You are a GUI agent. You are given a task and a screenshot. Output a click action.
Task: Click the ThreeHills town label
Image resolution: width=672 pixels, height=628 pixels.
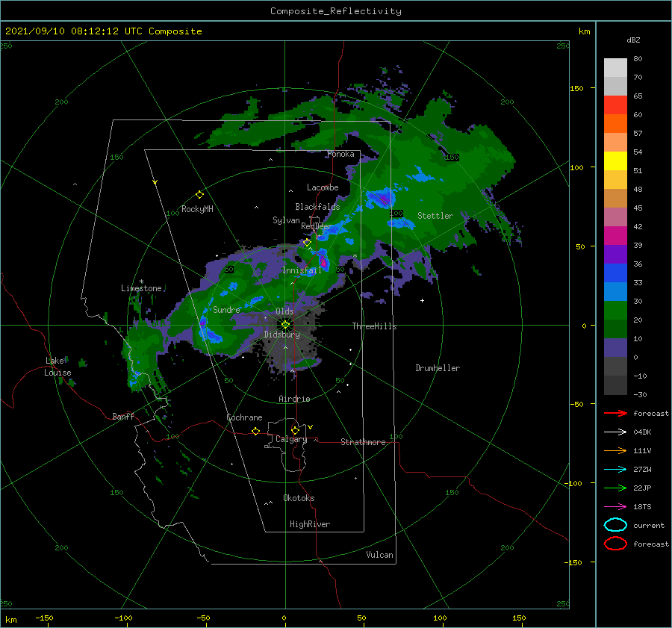(x=374, y=326)
